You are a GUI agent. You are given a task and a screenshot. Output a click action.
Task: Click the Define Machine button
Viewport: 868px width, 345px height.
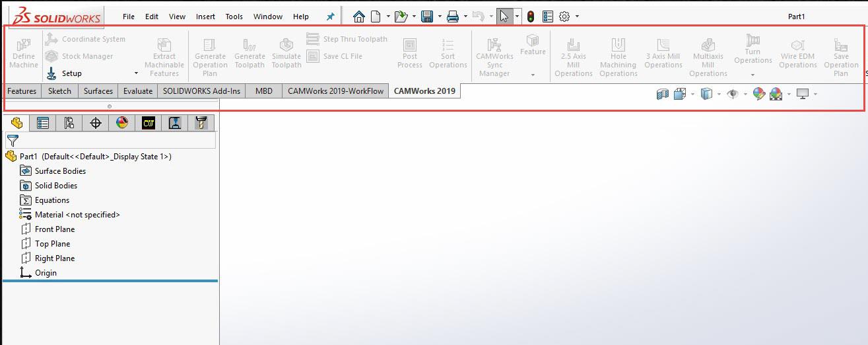pos(24,53)
